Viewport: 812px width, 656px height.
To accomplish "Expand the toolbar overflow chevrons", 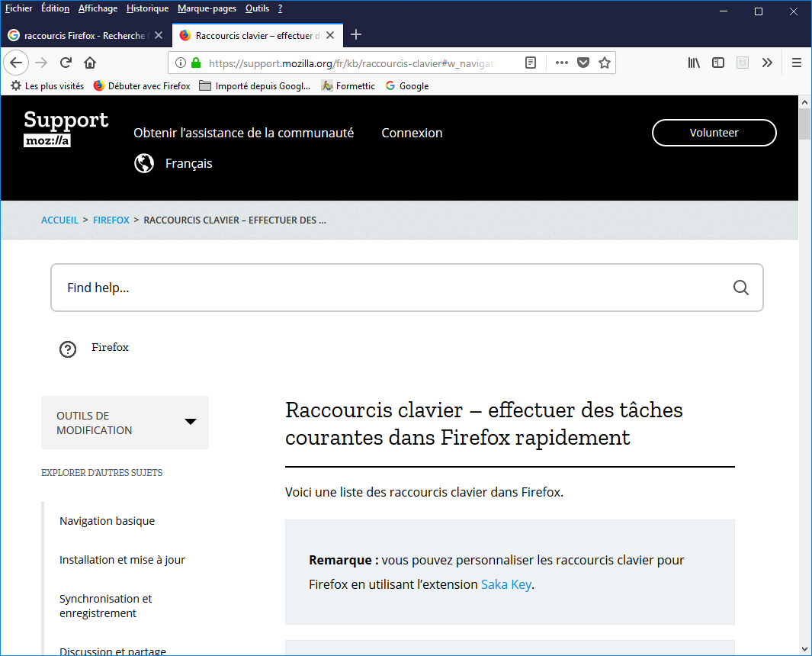I will click(x=767, y=63).
